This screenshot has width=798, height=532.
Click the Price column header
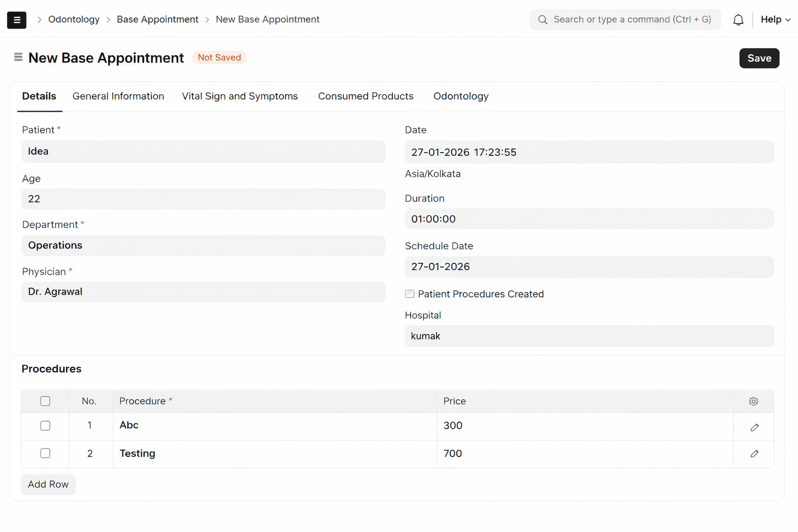585,401
